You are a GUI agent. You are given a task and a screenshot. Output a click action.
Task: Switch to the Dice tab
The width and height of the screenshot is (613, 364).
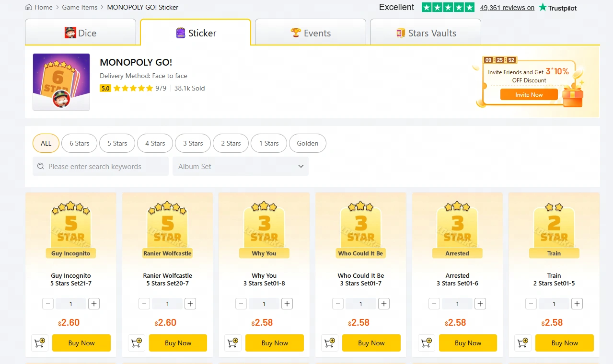(81, 33)
